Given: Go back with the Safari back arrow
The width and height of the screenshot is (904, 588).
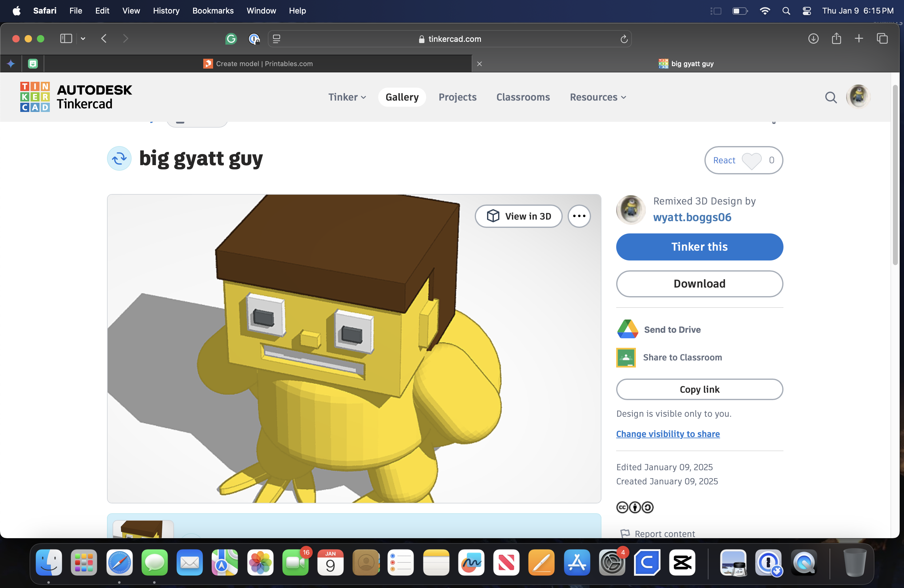Looking at the screenshot, I should pos(104,39).
